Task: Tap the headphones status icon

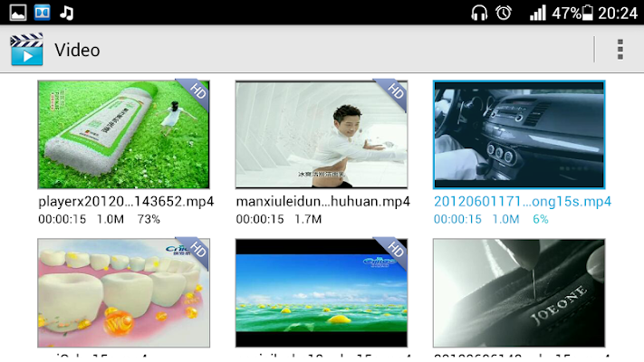Action: (479, 14)
